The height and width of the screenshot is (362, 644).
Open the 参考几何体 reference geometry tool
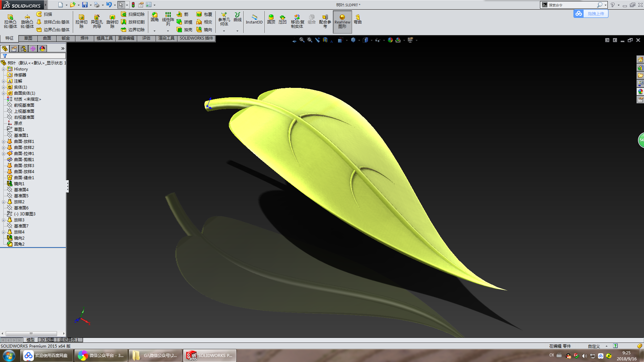click(x=224, y=19)
